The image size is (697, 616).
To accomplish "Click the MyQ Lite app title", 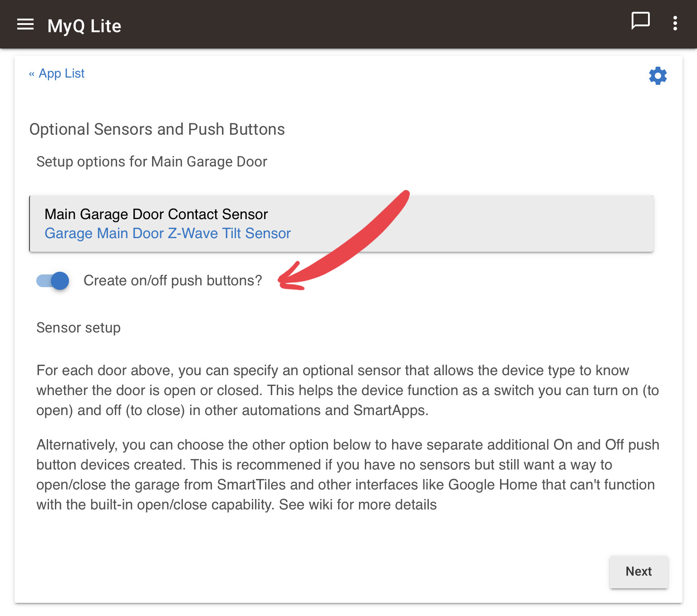I will click(84, 26).
